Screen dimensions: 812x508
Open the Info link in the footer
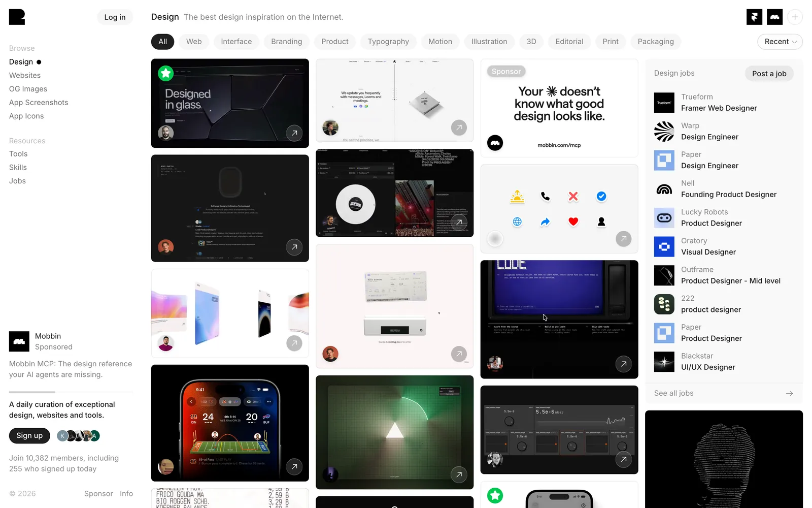click(x=126, y=494)
